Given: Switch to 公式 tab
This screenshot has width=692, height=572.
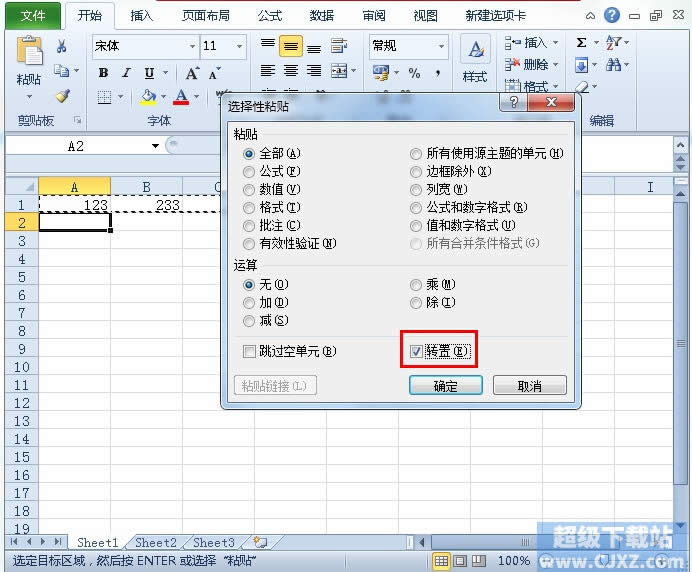Looking at the screenshot, I should pyautogui.click(x=270, y=15).
